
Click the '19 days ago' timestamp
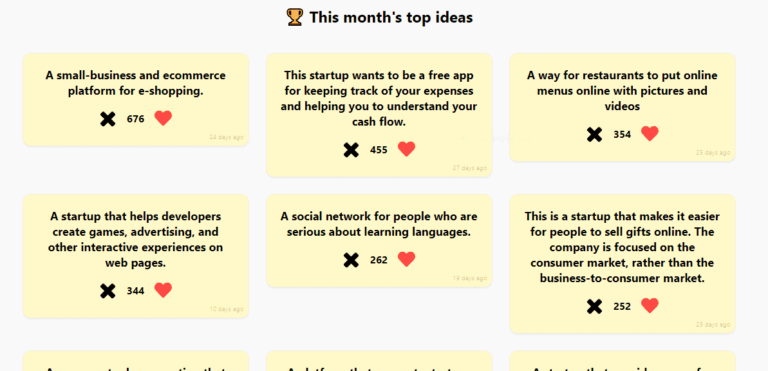click(470, 278)
